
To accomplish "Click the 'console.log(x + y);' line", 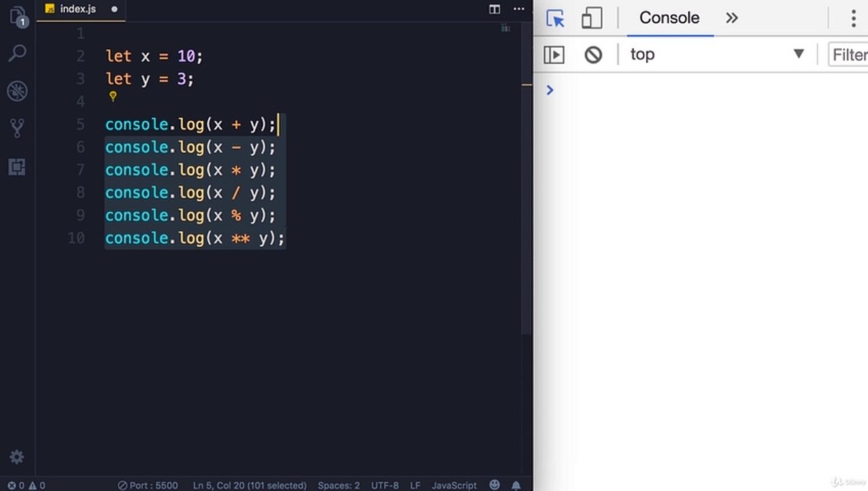I will click(190, 125).
